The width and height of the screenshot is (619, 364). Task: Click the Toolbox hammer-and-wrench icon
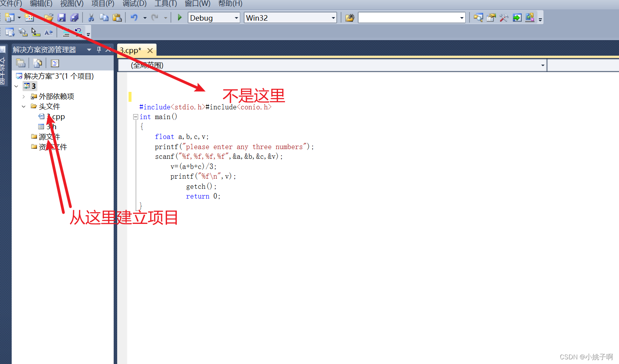coord(504,18)
